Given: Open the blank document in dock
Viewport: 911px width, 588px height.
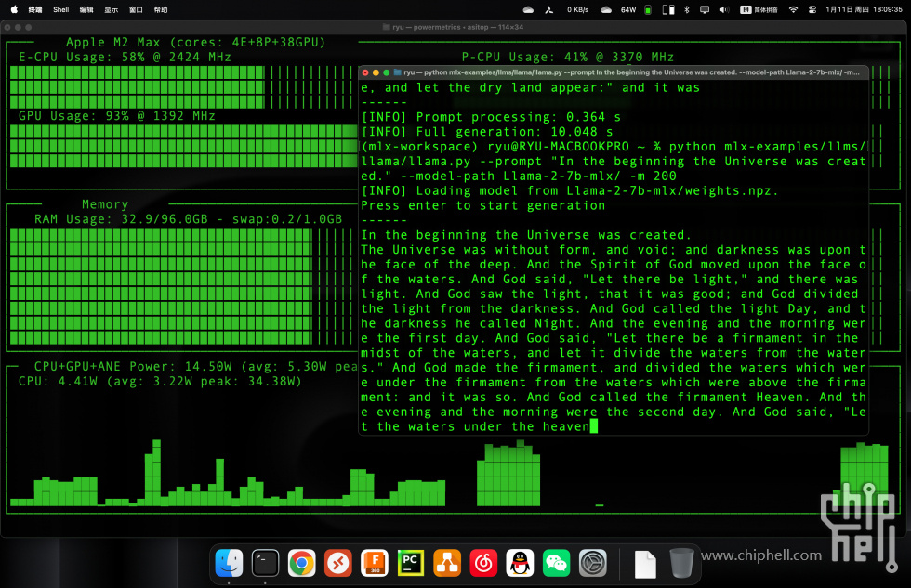Looking at the screenshot, I should click(x=645, y=564).
